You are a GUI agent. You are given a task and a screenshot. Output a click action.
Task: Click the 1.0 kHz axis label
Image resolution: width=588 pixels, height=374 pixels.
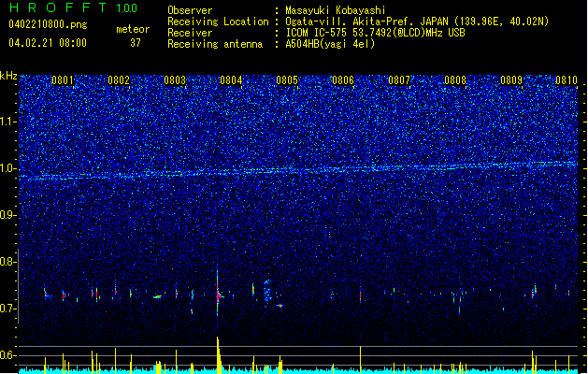8,168
